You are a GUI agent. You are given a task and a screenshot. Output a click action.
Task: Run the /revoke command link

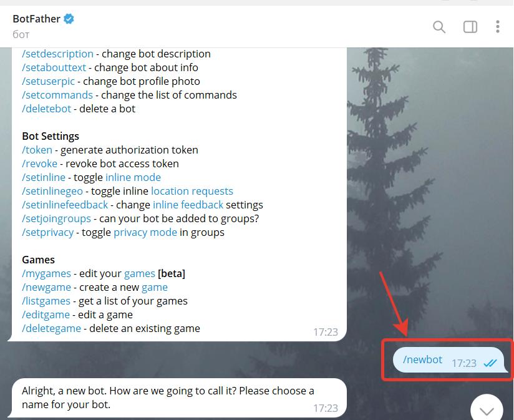pyautogui.click(x=39, y=164)
